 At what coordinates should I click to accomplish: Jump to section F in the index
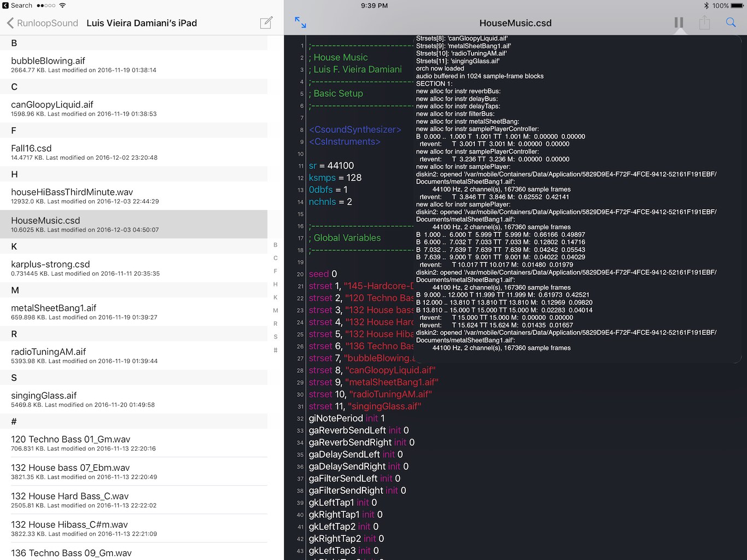tap(276, 271)
